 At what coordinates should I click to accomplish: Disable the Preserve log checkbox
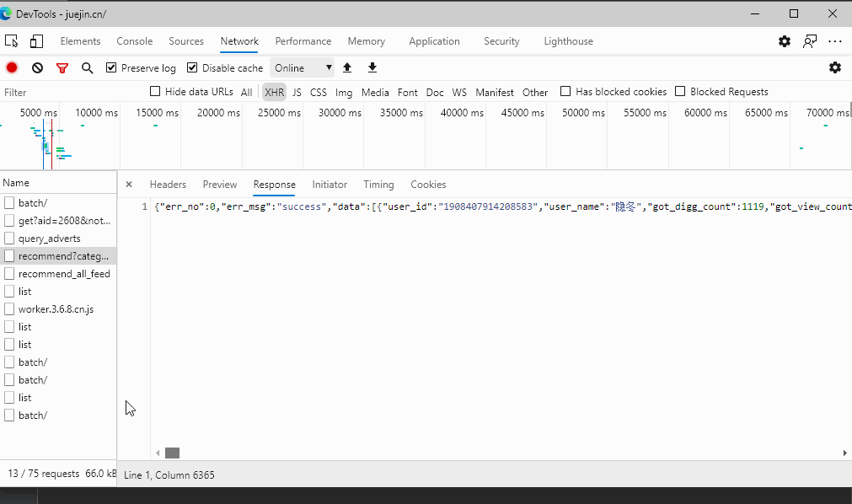(110, 67)
